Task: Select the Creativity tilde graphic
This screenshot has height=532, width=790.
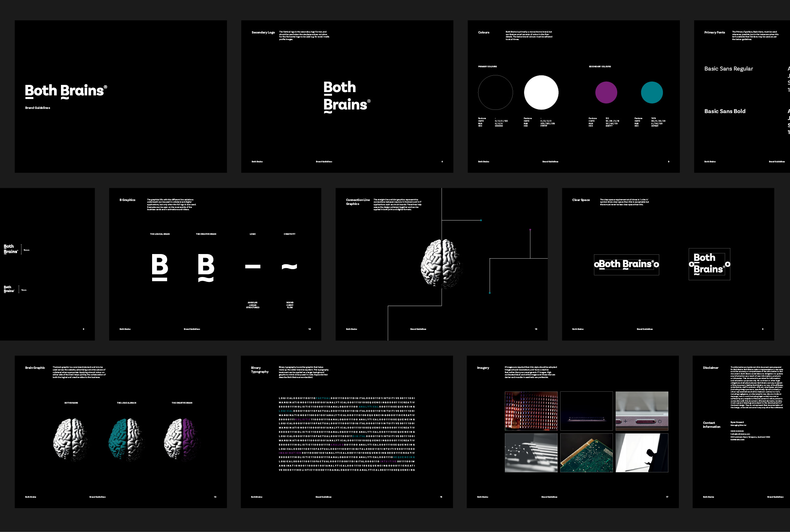Action: (x=289, y=267)
